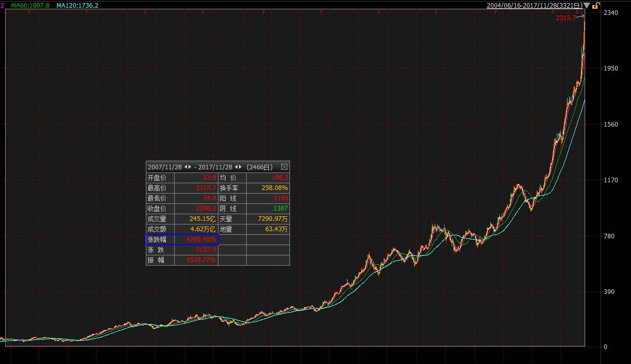The width and height of the screenshot is (631, 364).
Task: Click the 成交量 row label
Action: coord(157,219)
